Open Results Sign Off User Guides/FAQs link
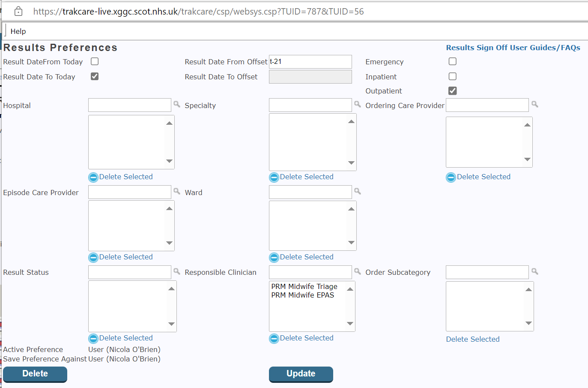This screenshot has height=388, width=588. click(513, 48)
